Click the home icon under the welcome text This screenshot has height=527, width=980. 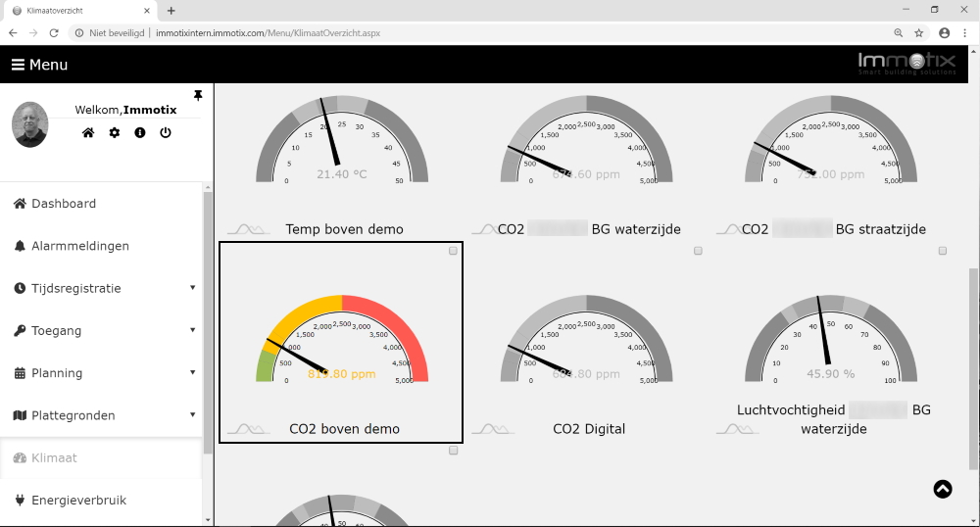point(88,132)
